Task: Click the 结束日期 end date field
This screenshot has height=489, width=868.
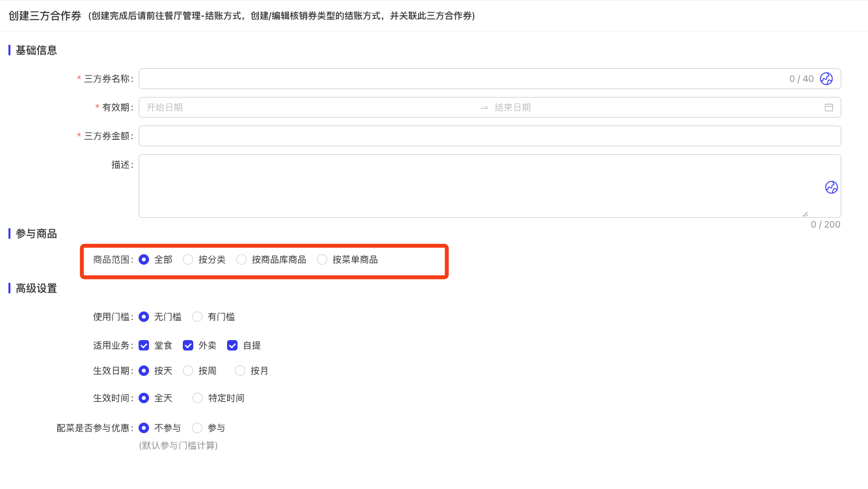Action: click(651, 107)
